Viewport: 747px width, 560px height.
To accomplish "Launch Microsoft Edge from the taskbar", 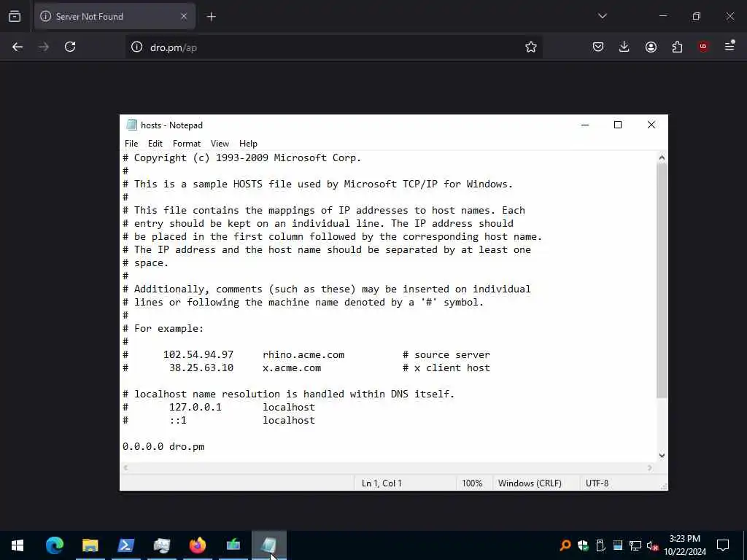I will point(54,545).
